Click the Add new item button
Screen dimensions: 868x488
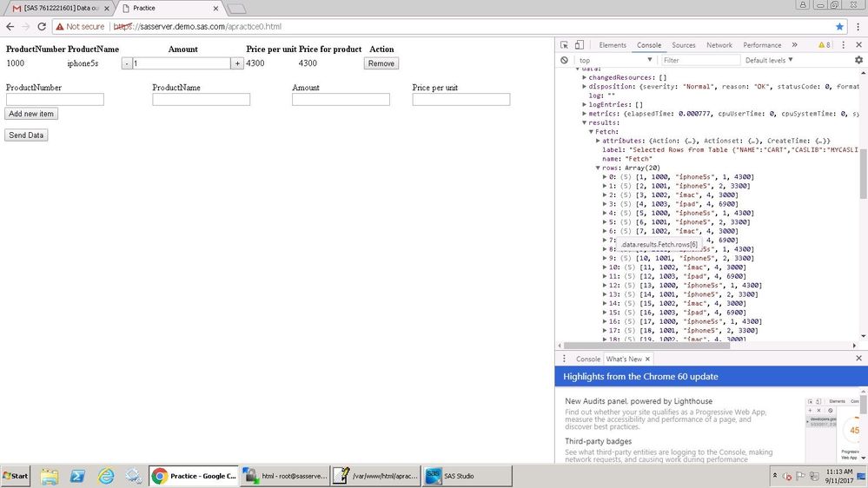pyautogui.click(x=31, y=114)
